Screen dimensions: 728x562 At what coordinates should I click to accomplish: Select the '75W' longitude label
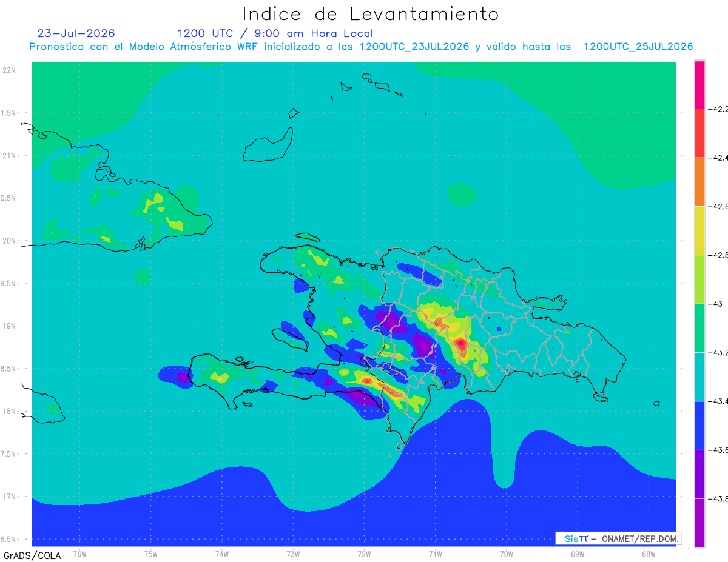pos(151,554)
